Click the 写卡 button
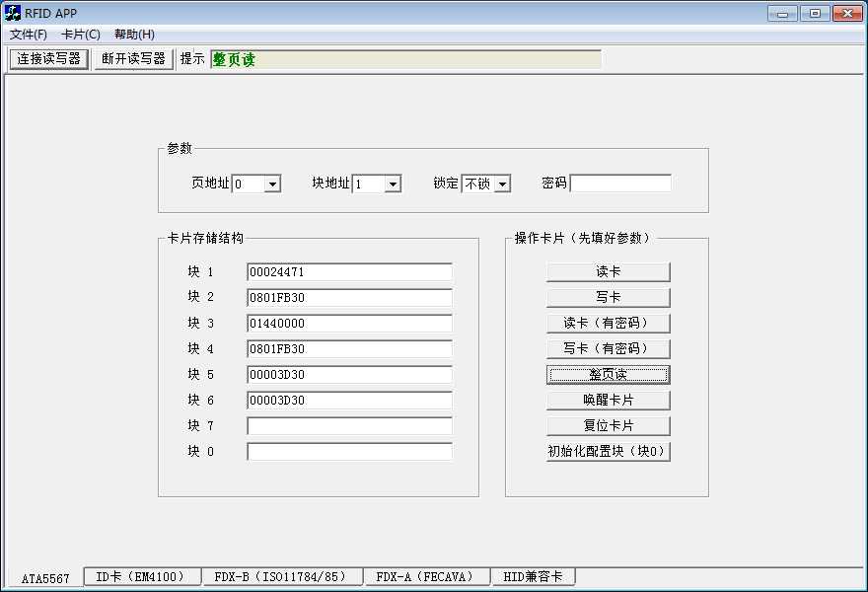Viewport: 868px width, 592px height. point(609,297)
